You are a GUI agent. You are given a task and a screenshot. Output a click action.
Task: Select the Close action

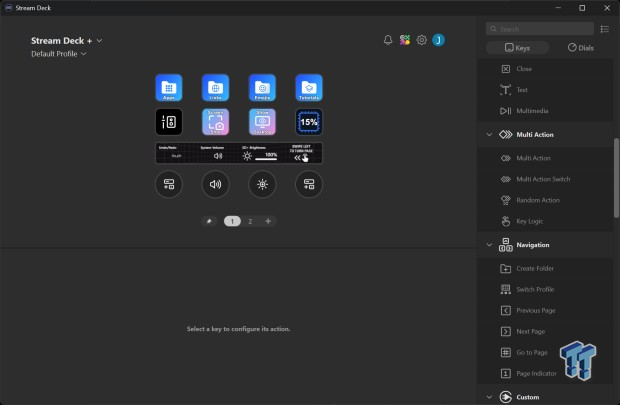[546, 69]
